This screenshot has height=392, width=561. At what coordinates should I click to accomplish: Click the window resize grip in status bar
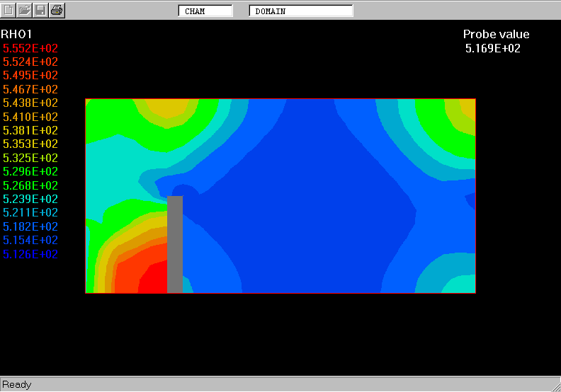pyautogui.click(x=555, y=386)
